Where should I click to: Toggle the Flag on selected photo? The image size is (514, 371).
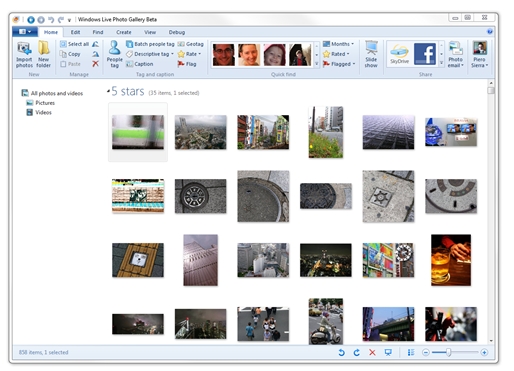(x=187, y=64)
